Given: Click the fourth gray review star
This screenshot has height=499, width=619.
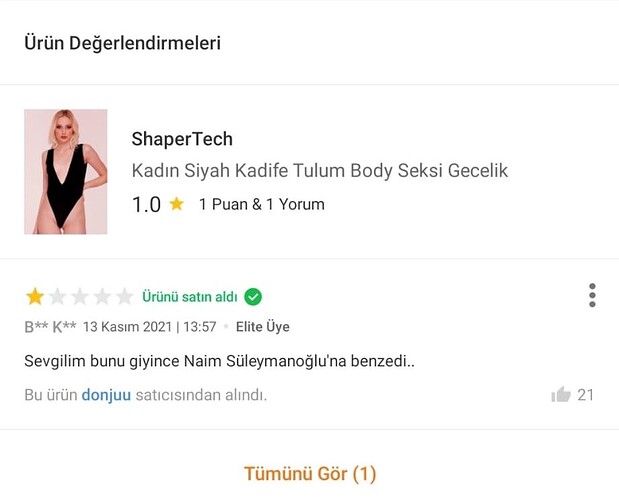Looking at the screenshot, I should click(x=102, y=297).
